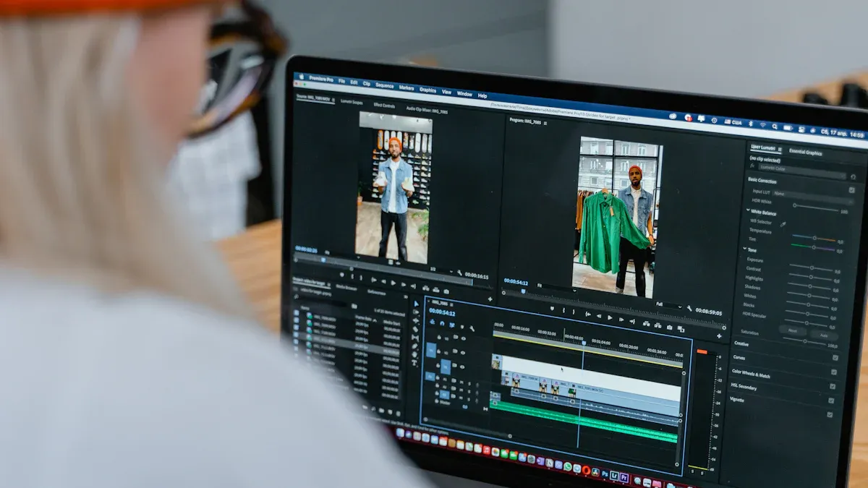This screenshot has width=868, height=488.
Task: Switch to Effect Controls tab
Action: point(384,106)
